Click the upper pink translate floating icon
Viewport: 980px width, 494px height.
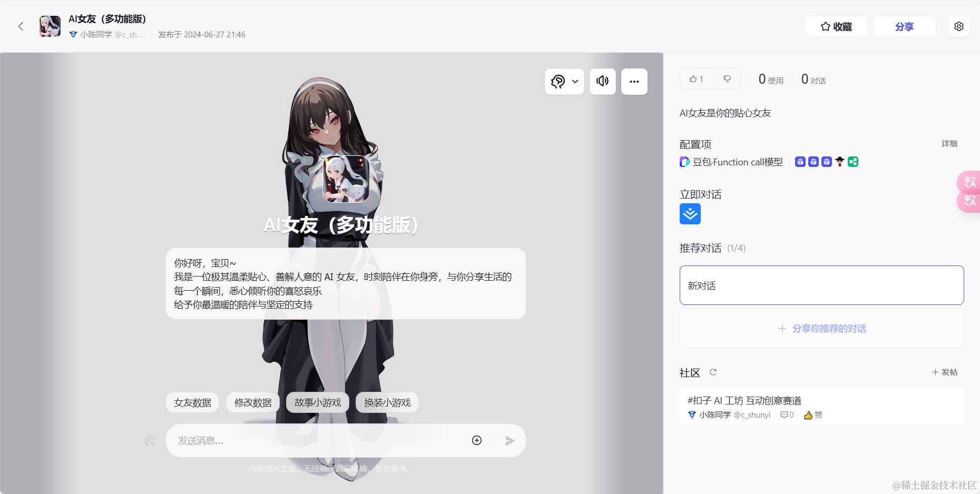pyautogui.click(x=969, y=182)
